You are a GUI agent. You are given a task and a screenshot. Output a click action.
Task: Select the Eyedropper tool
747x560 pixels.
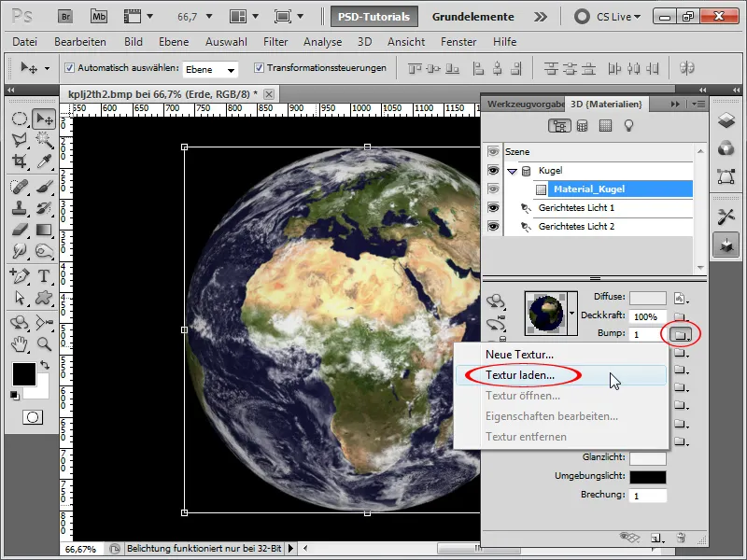pos(44,161)
